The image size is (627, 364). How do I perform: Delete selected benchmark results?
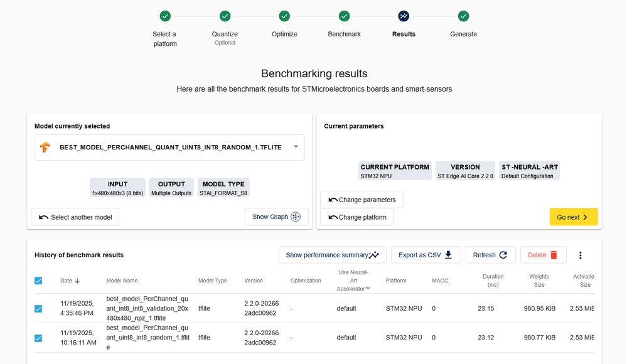coord(543,255)
